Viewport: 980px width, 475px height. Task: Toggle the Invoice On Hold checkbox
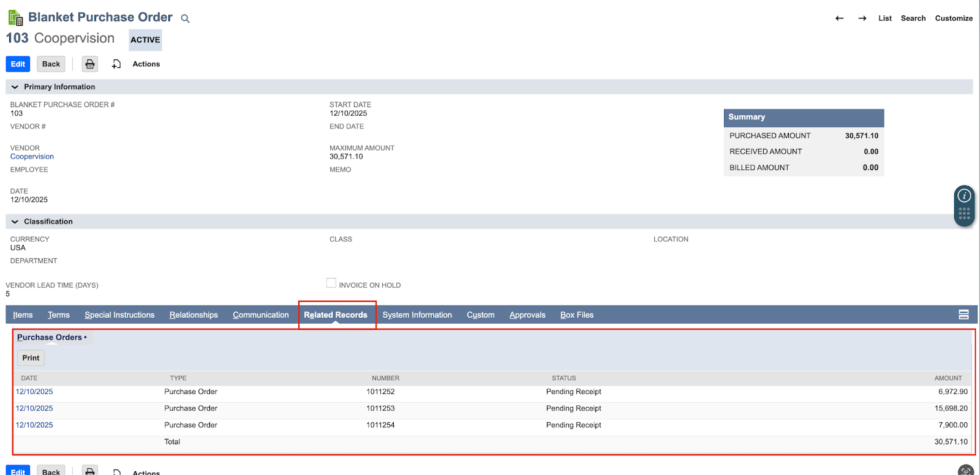(x=331, y=283)
